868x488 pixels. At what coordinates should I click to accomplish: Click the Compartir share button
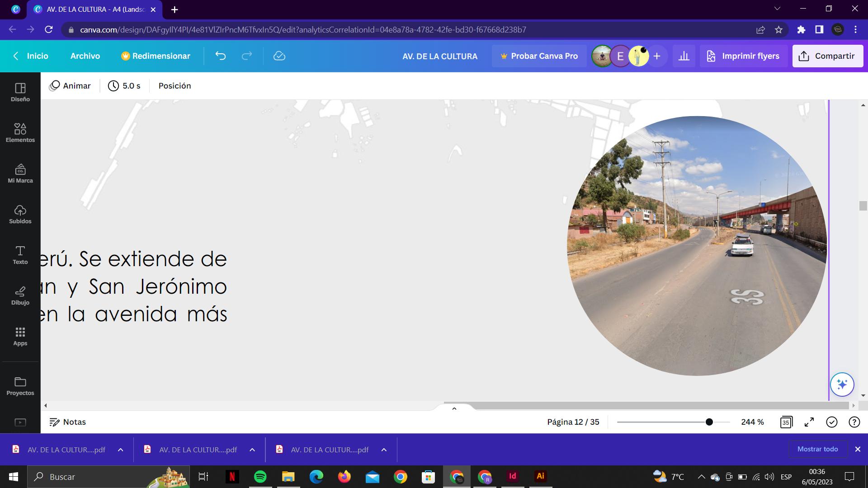point(827,56)
